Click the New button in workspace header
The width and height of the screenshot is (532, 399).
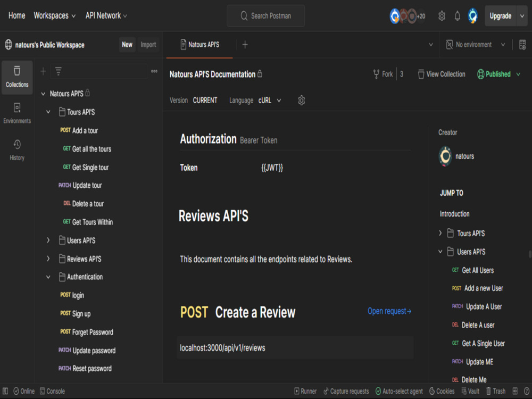[127, 45]
